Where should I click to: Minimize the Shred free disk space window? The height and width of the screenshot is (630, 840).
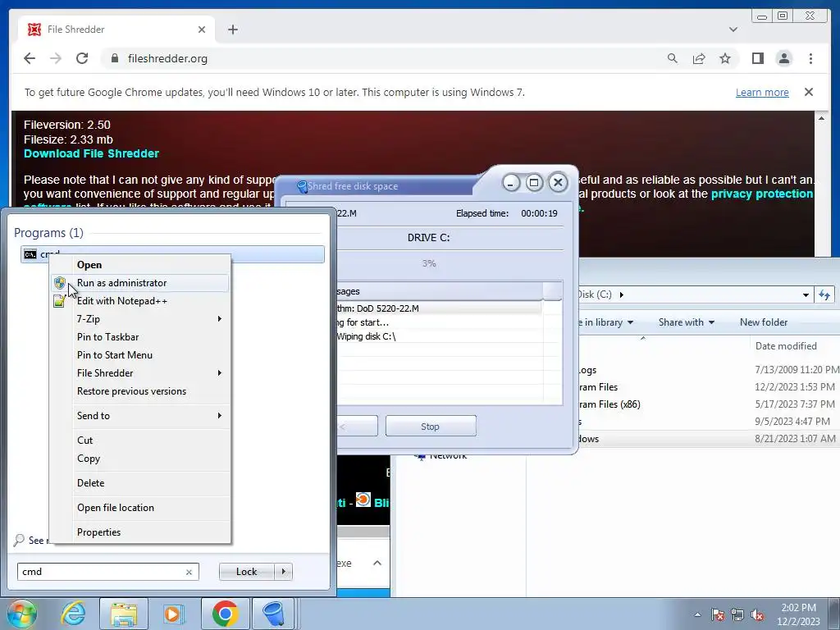[x=510, y=183]
